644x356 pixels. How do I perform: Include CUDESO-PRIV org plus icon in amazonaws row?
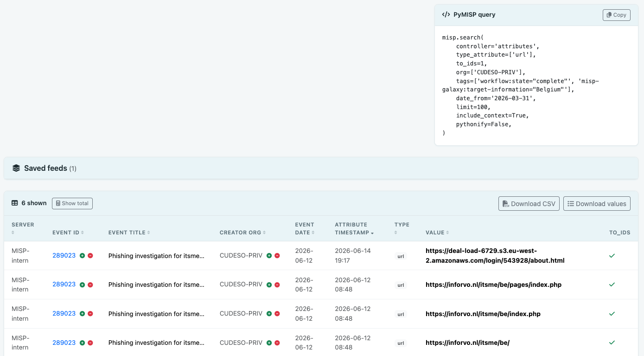[x=269, y=256]
